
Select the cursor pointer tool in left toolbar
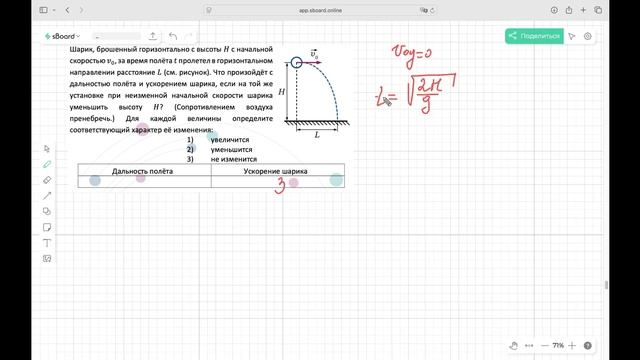pos(47,149)
